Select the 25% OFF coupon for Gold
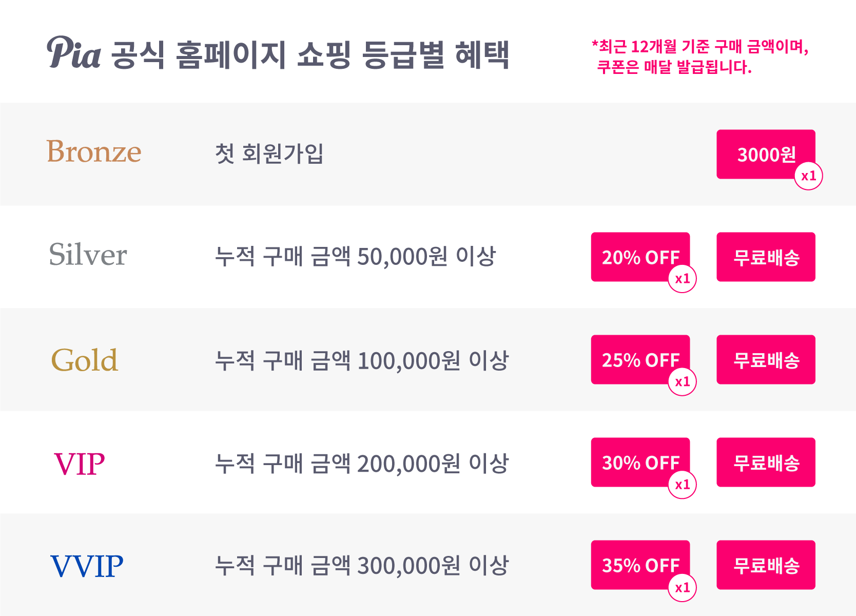The width and height of the screenshot is (856, 616). coord(640,359)
